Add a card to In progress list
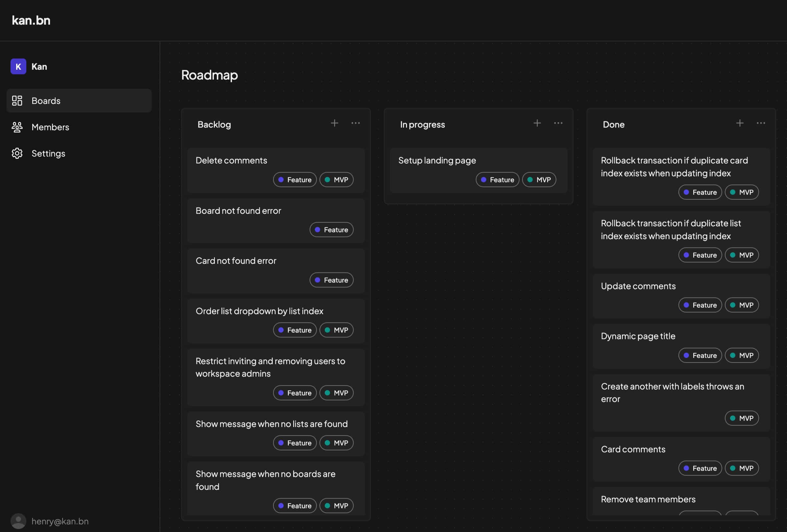Screen dimensions: 787x532 (x=537, y=123)
